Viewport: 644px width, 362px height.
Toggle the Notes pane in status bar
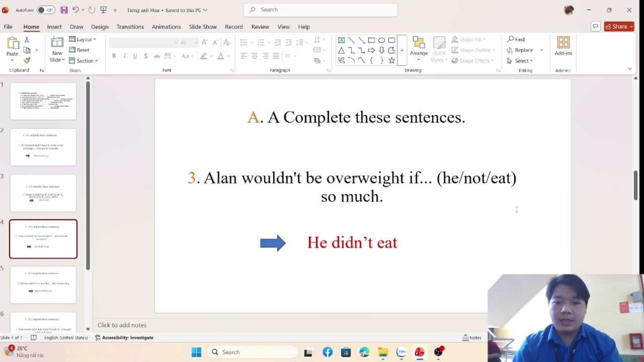click(471, 338)
